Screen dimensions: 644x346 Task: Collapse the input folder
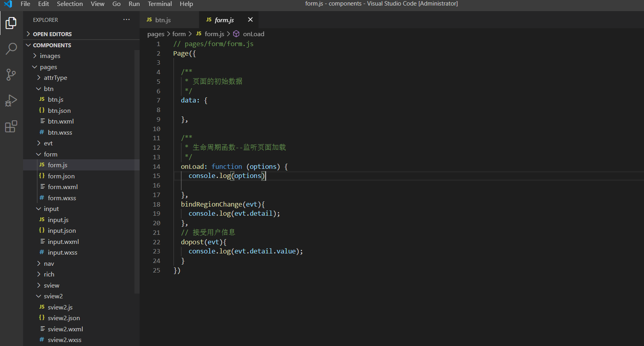click(80, 209)
